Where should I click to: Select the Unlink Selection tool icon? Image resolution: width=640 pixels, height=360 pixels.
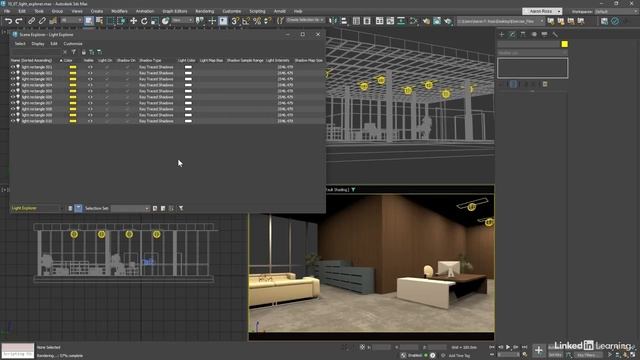(x=42, y=21)
